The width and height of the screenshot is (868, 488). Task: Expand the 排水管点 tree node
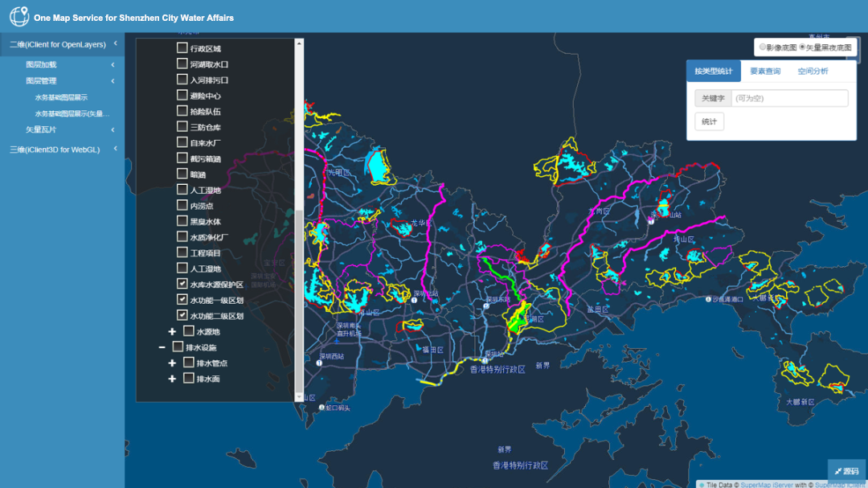172,363
